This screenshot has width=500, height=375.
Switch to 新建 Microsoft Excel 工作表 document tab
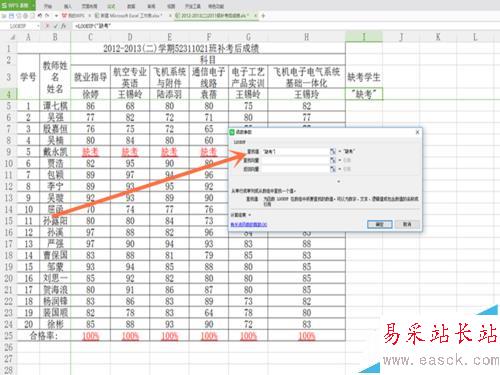point(132,16)
